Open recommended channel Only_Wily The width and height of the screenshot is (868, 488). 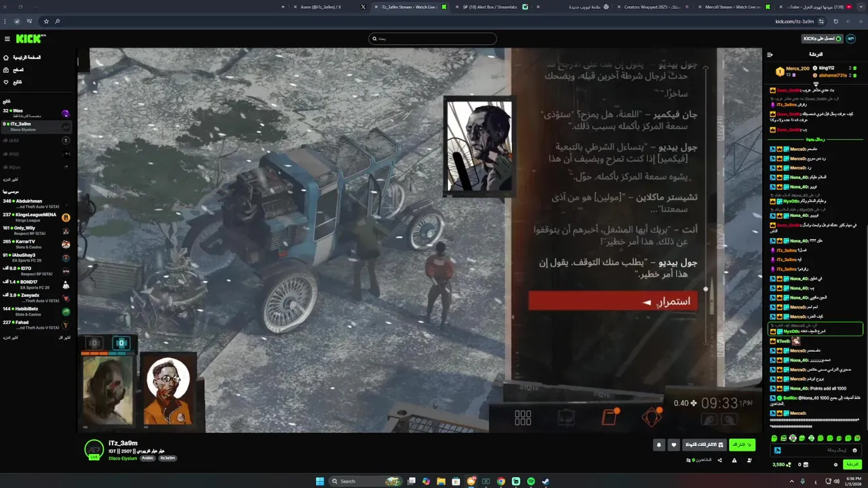(37, 230)
